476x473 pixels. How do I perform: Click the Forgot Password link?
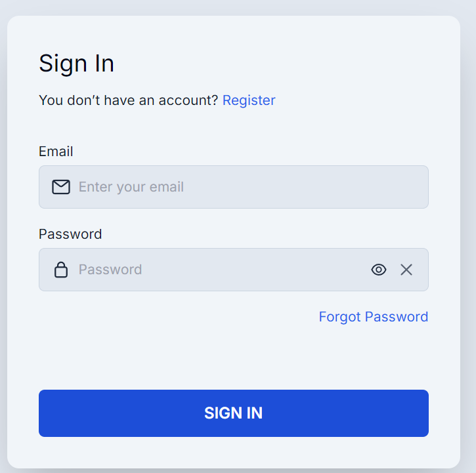(373, 317)
